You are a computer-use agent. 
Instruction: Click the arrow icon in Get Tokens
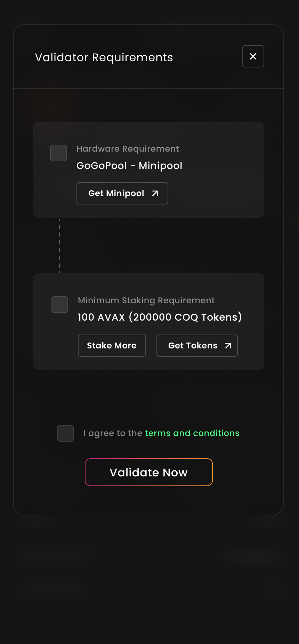click(228, 346)
